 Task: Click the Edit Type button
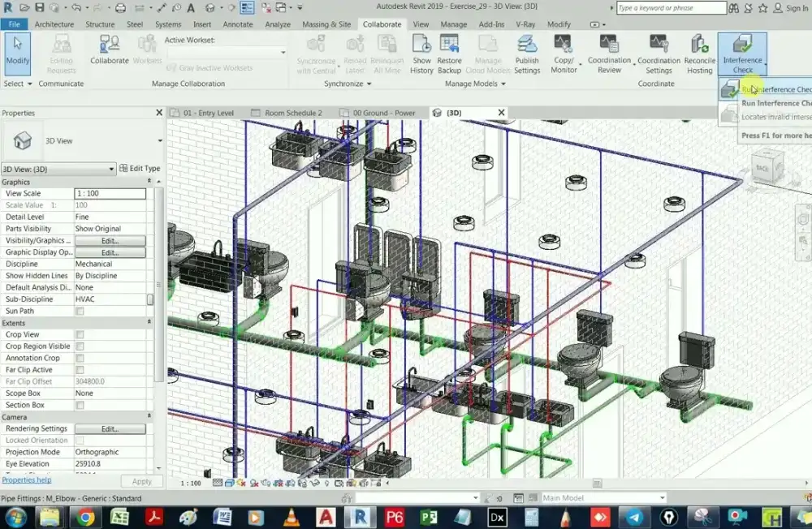pyautogui.click(x=140, y=168)
